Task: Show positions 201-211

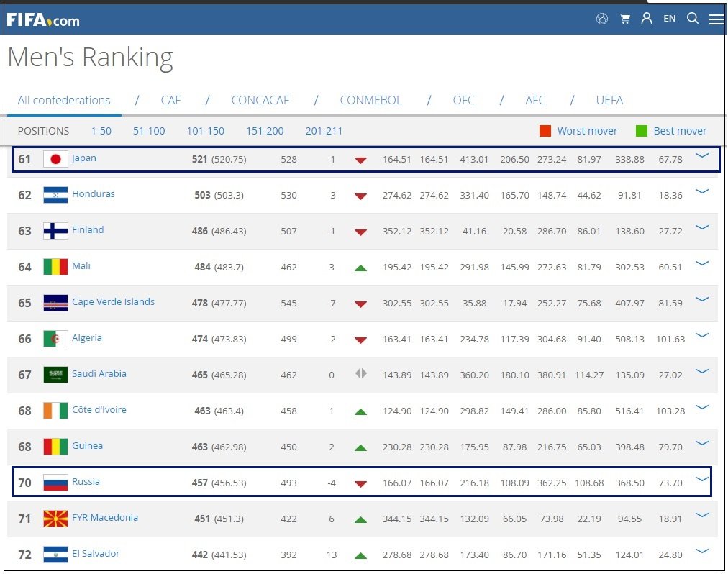Action: click(324, 131)
